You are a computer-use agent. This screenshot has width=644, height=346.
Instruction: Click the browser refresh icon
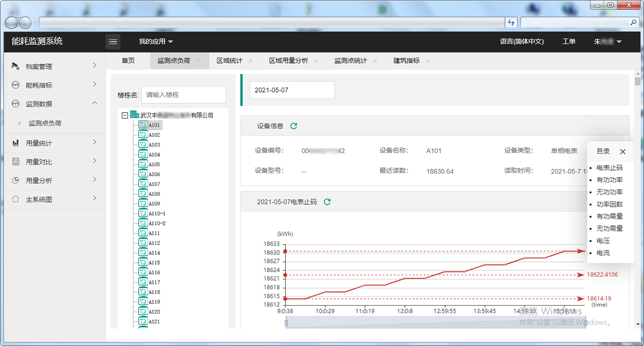point(511,23)
